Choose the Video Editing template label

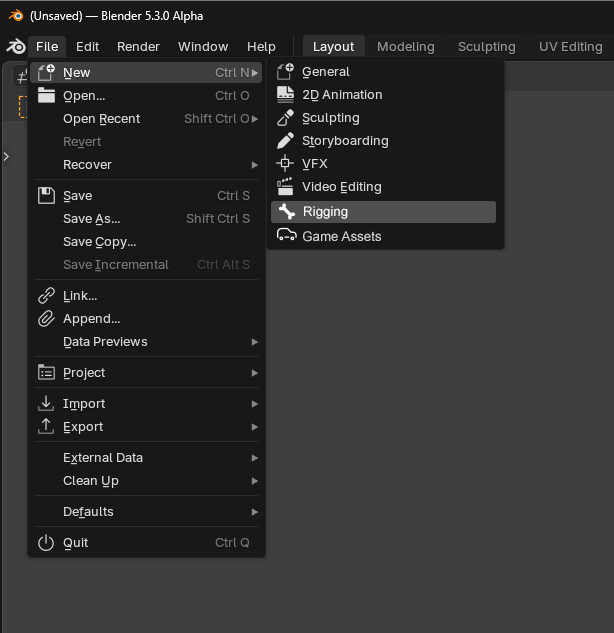click(x=342, y=187)
